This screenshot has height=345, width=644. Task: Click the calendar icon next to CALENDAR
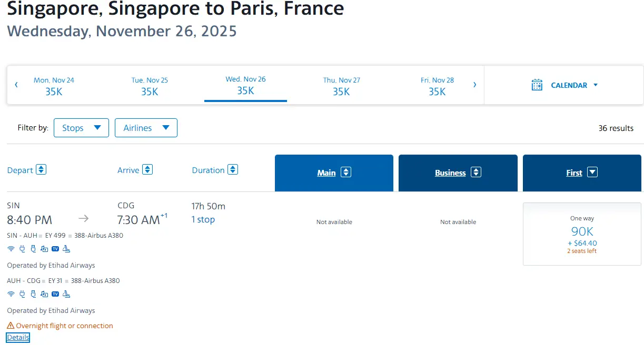pyautogui.click(x=537, y=85)
